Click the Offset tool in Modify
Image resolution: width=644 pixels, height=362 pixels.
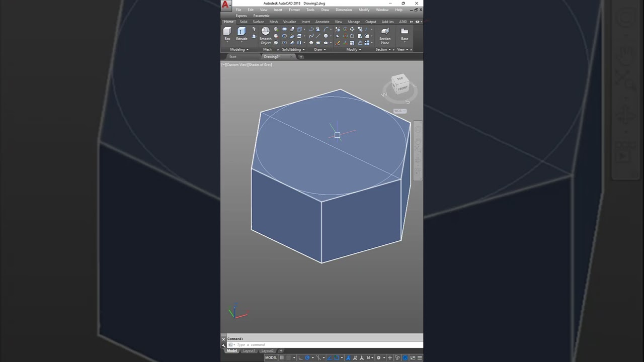(360, 42)
